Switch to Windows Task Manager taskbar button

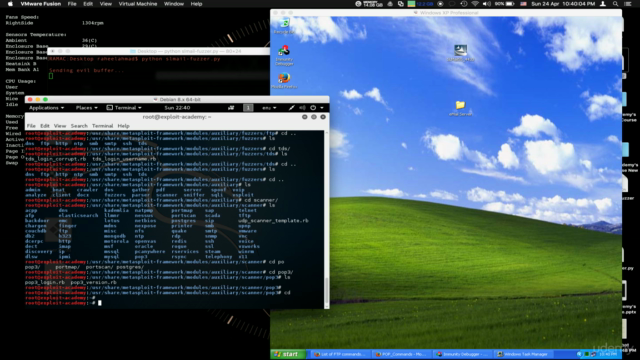[x=523, y=354]
